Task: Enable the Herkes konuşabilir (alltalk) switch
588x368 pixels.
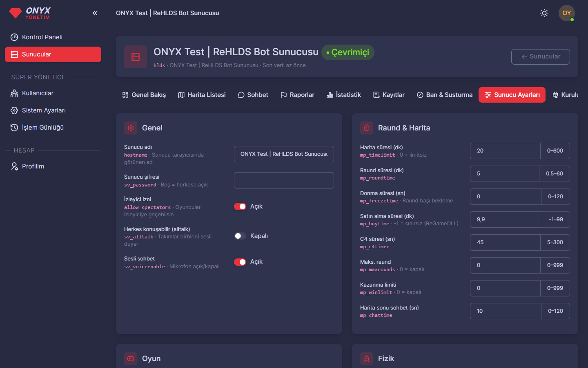Action: (x=240, y=236)
